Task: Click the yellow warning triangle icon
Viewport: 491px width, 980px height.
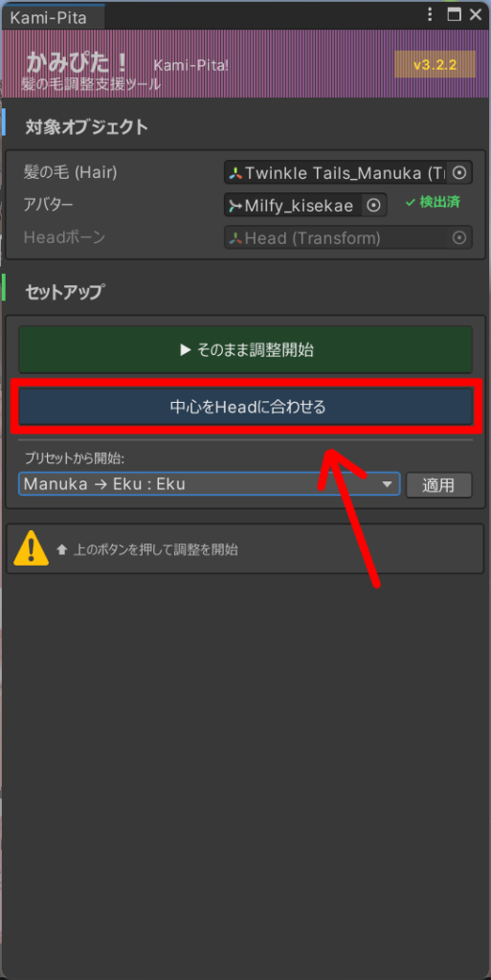Action: (31, 548)
